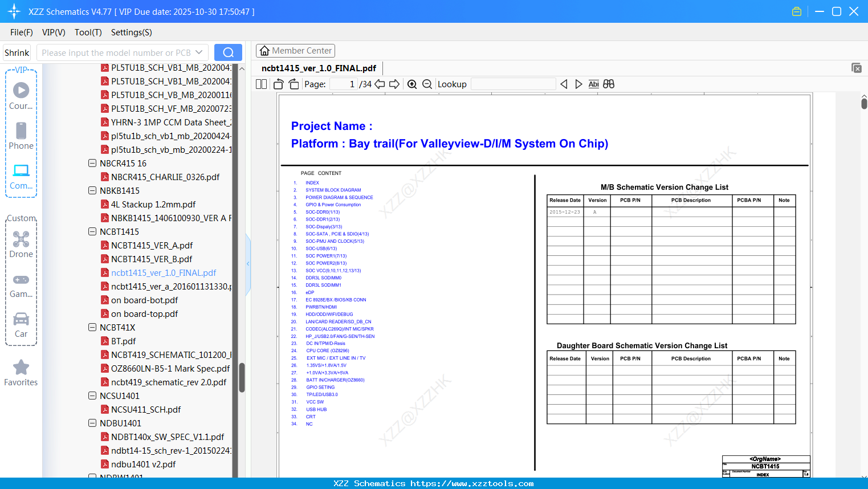This screenshot has width=868, height=489.
Task: Click the Shrink button
Action: coord(17,52)
